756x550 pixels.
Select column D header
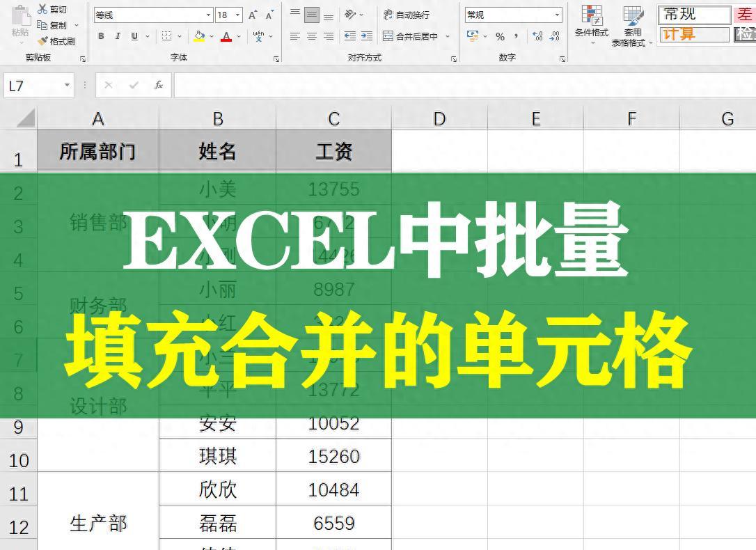point(439,118)
